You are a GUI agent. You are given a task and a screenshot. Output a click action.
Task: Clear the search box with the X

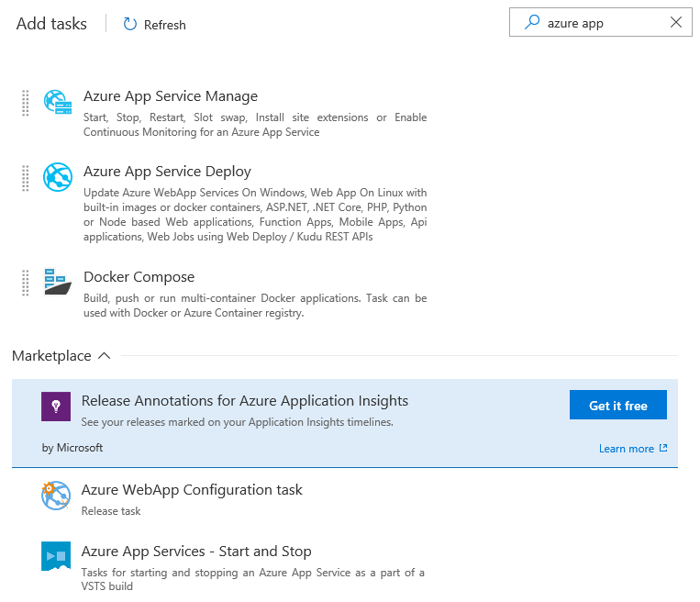[x=676, y=23]
